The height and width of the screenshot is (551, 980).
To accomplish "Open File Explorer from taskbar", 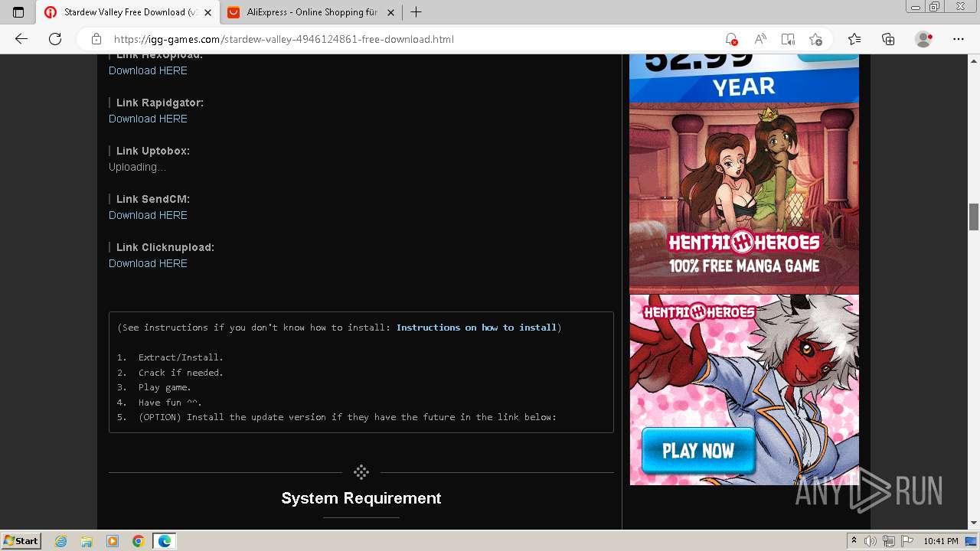I will 87,541.
